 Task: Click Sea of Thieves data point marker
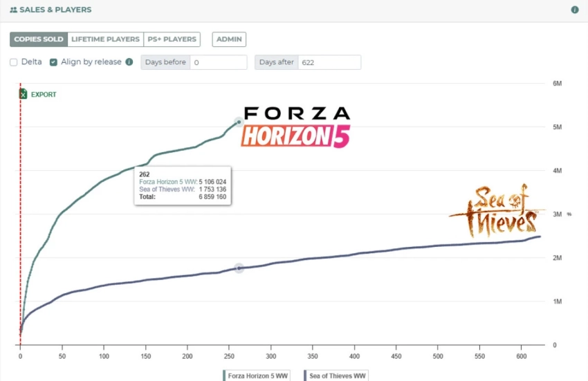point(239,268)
